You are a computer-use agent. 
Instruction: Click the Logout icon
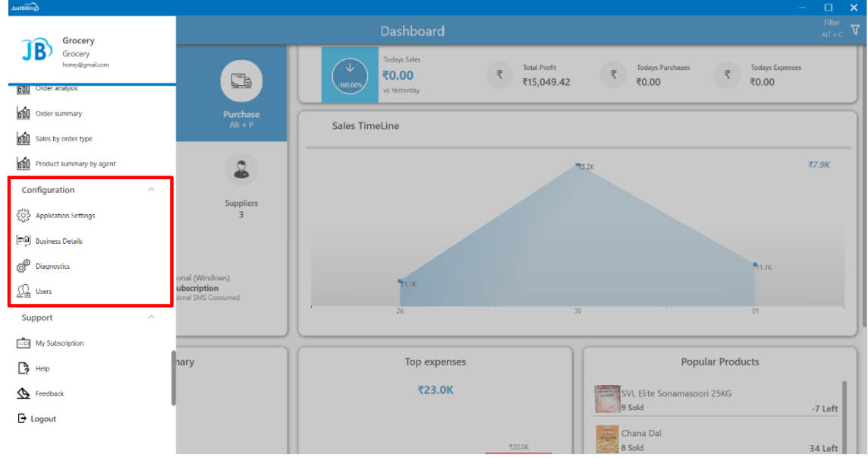pyautogui.click(x=22, y=419)
